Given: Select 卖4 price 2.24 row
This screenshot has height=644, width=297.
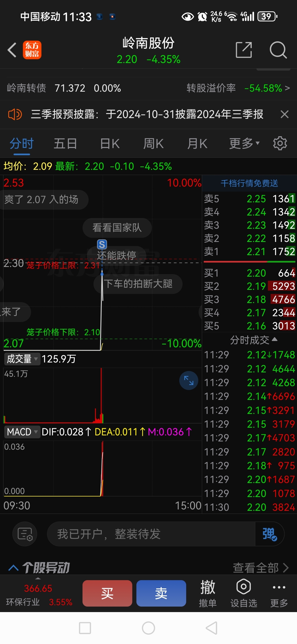Looking at the screenshot, I should pyautogui.click(x=249, y=212).
